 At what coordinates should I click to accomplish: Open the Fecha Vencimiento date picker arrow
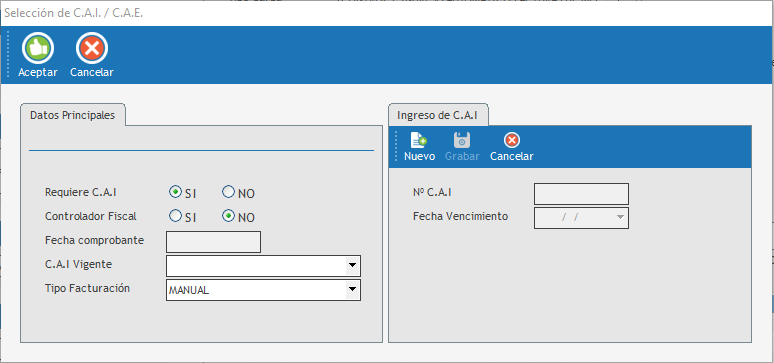[620, 218]
